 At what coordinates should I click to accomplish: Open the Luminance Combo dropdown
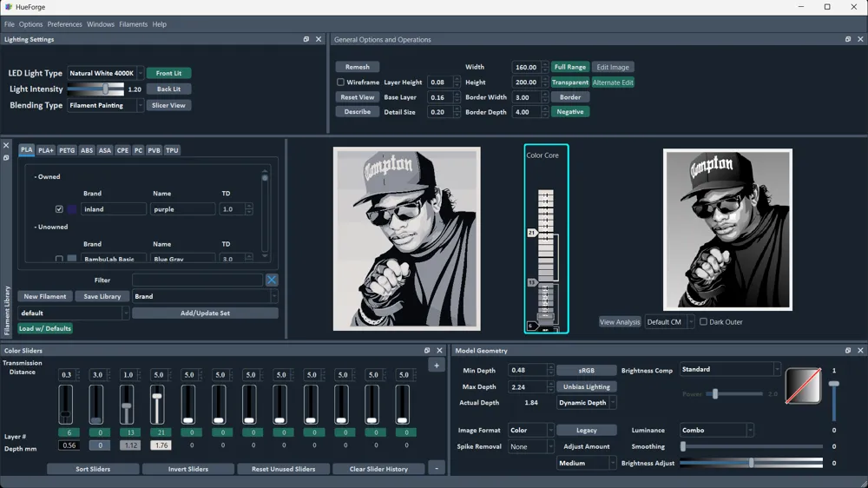point(717,431)
